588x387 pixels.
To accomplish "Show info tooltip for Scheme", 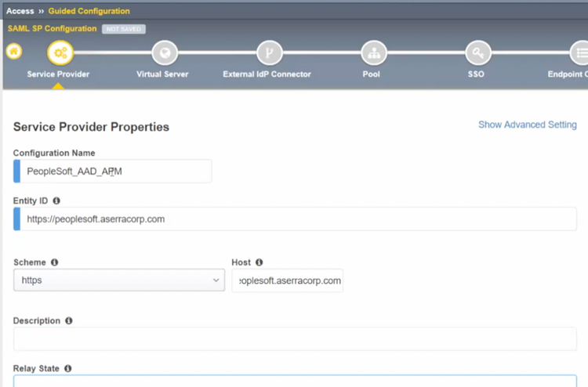I will pos(54,262).
